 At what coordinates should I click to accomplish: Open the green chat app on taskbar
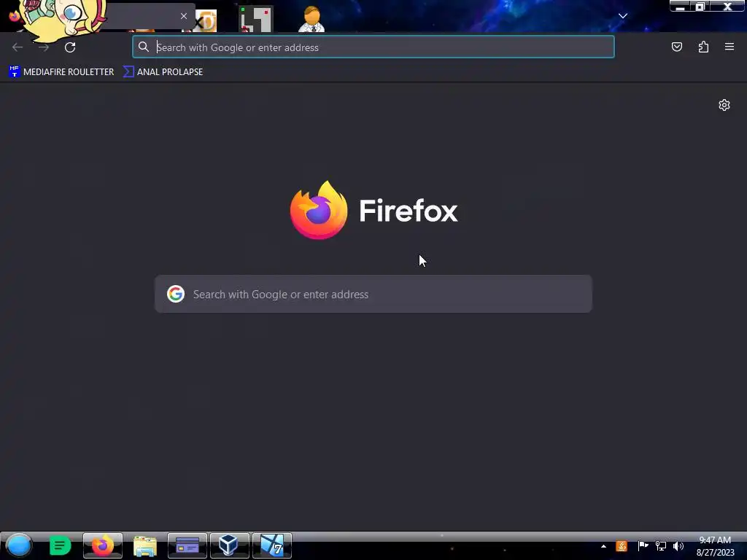click(60, 545)
